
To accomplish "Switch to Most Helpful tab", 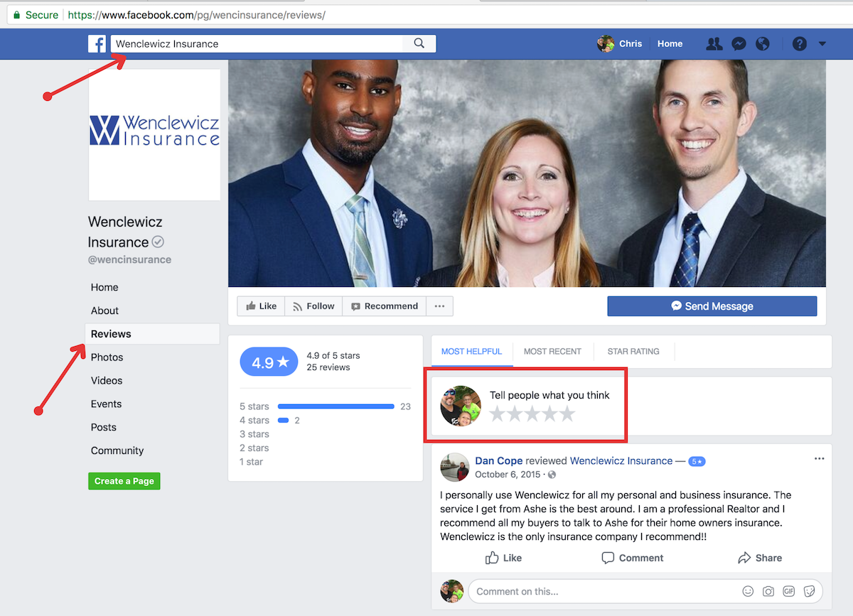I will click(471, 352).
